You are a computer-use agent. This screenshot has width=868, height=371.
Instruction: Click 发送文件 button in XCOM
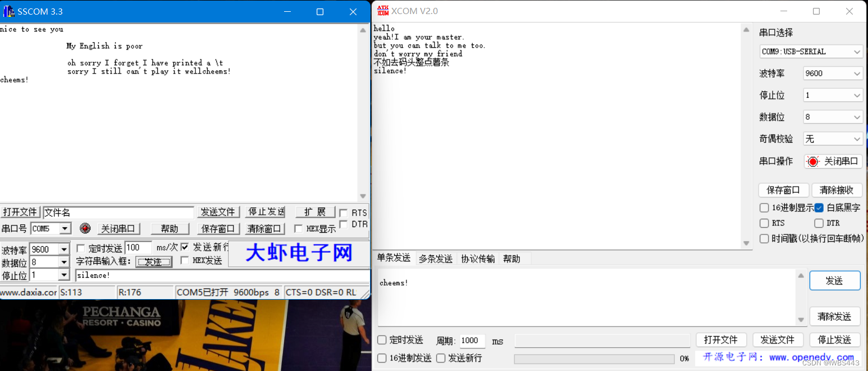click(x=778, y=340)
